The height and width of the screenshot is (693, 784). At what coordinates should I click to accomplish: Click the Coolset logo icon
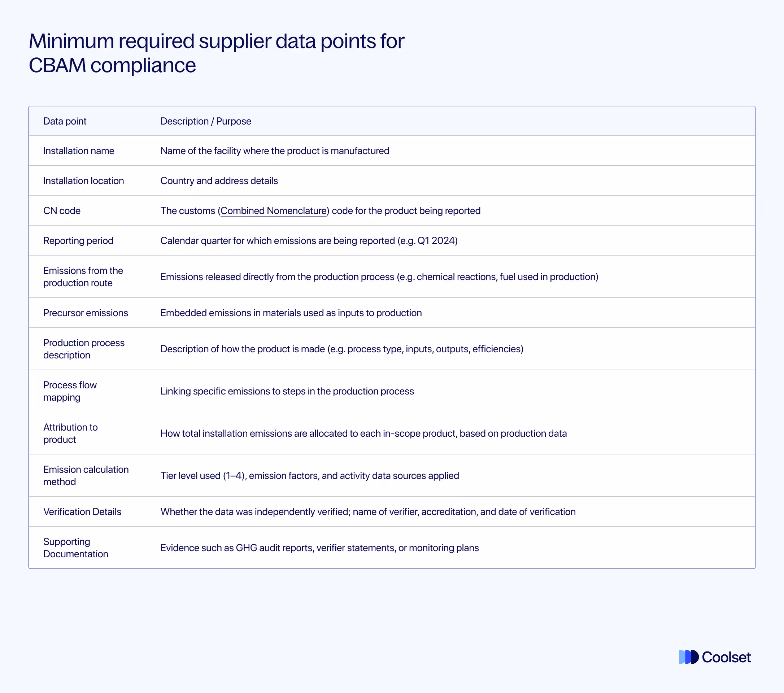(x=689, y=657)
